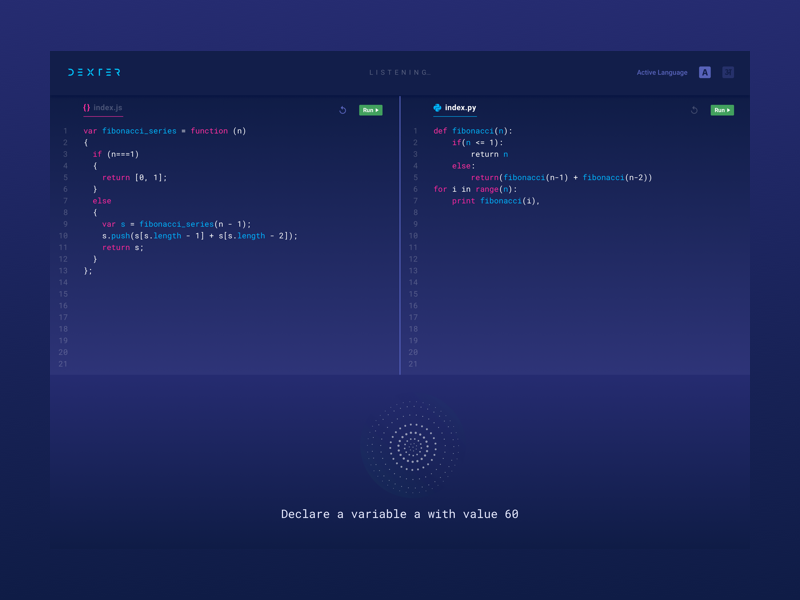Click the transcribed command text at the bottom
This screenshot has height=600, width=800.
pos(400,514)
